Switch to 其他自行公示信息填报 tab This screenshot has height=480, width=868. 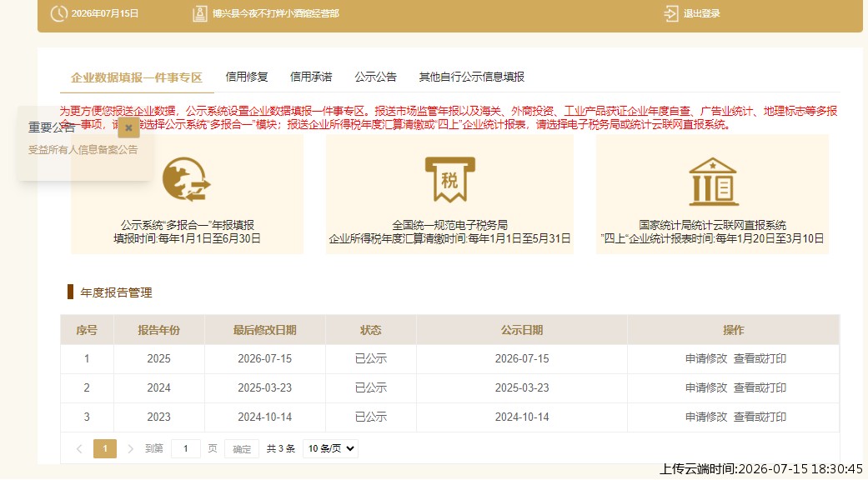tap(472, 77)
